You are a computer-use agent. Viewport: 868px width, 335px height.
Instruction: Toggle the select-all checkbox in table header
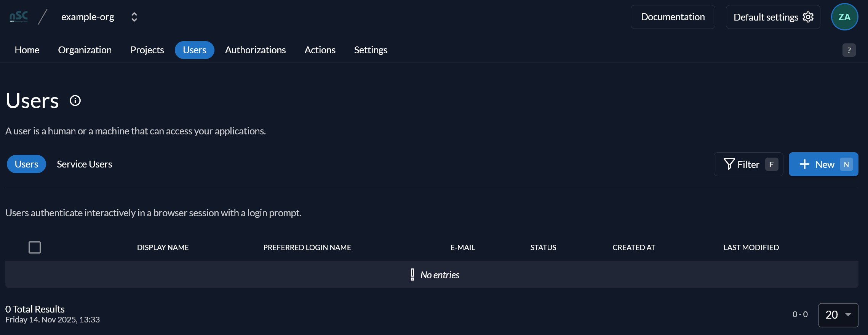(35, 247)
